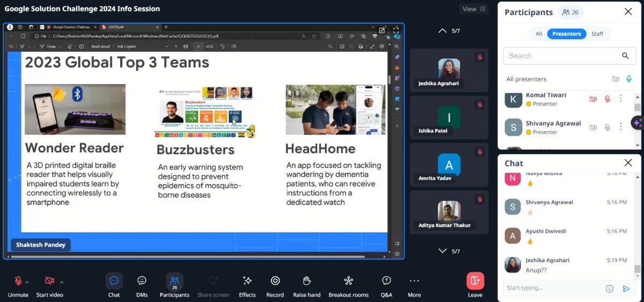Screen dimensions: 644x302
Task: Click Shaktesh Pandey presenter name label
Action: (x=41, y=245)
